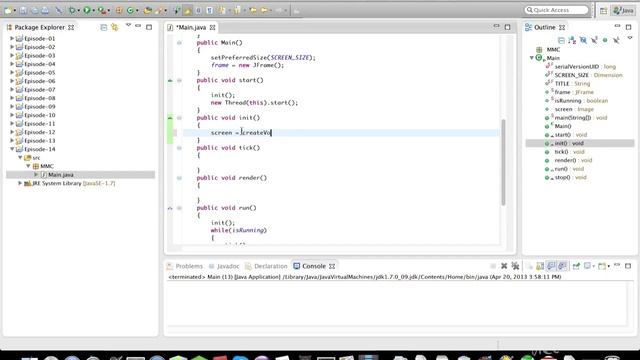Image resolution: width=640 pixels, height=360 pixels.
Task: Expand the Episode-13 project
Action: (x=12, y=140)
